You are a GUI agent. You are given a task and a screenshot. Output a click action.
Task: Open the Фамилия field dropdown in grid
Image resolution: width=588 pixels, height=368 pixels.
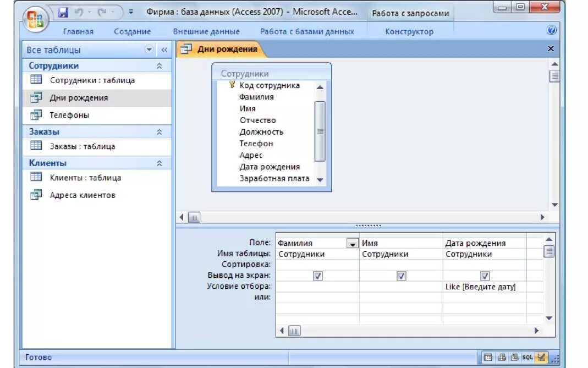coord(352,244)
